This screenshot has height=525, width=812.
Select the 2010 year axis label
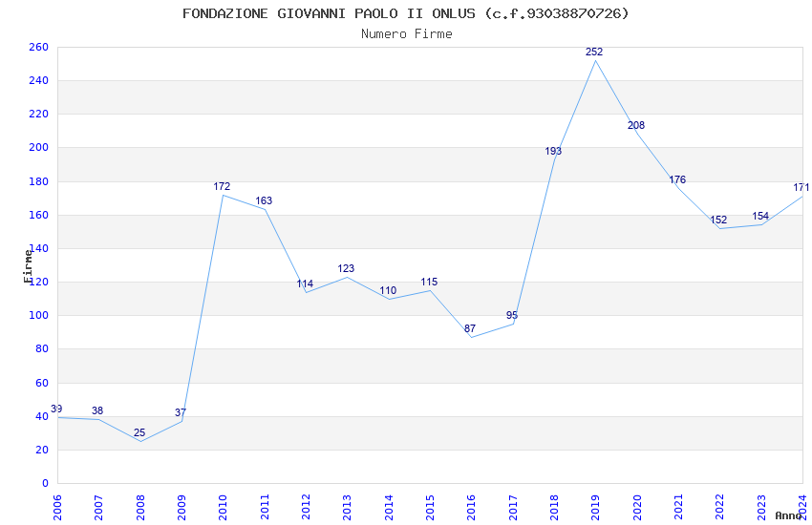[x=223, y=508]
